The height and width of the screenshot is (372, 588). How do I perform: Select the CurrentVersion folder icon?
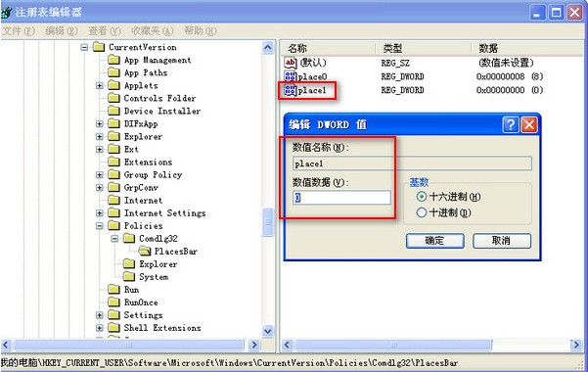click(x=99, y=47)
